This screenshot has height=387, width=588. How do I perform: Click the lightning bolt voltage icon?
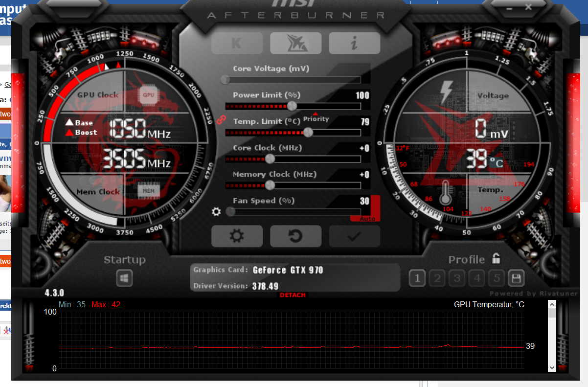pos(446,91)
